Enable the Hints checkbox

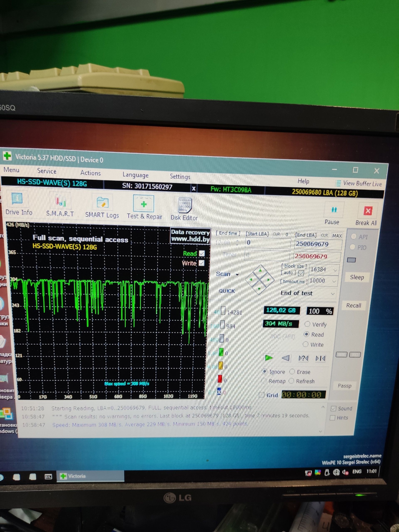point(332,418)
